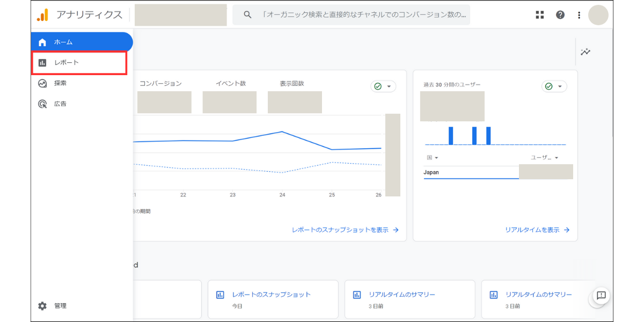Open the account avatar
Image resolution: width=644 pixels, height=322 pixels.
tap(598, 15)
